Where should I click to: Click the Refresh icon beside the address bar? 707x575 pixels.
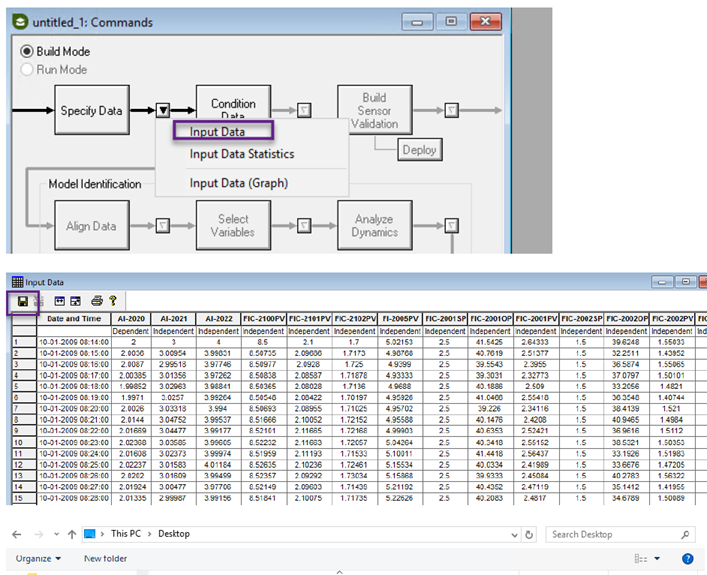click(527, 535)
